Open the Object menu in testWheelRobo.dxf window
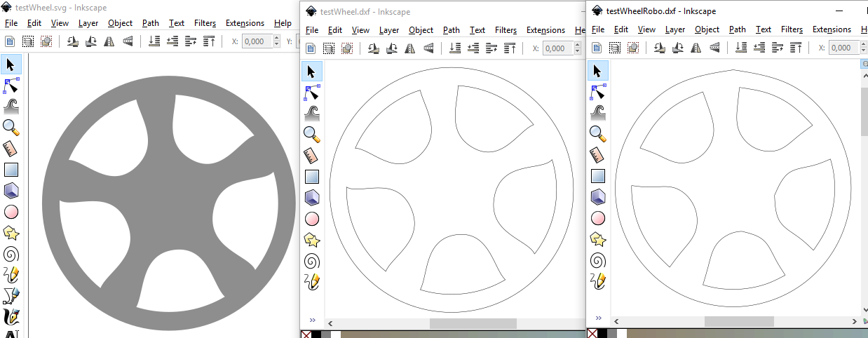The image size is (868, 338). (707, 29)
